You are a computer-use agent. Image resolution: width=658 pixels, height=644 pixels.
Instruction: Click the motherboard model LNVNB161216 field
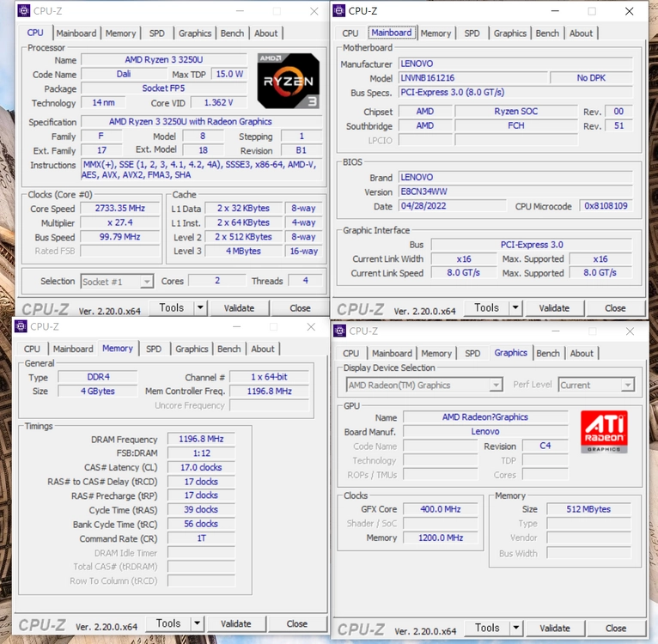point(473,77)
